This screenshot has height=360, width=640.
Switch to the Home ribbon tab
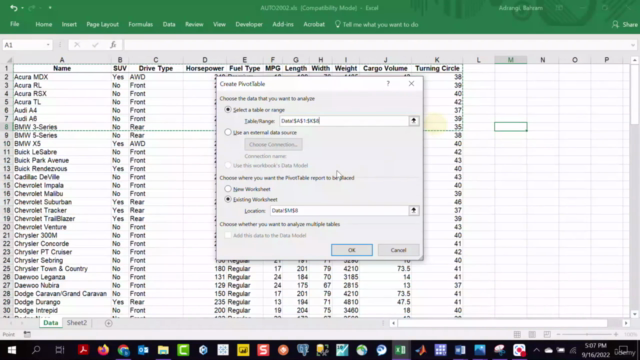click(44, 24)
